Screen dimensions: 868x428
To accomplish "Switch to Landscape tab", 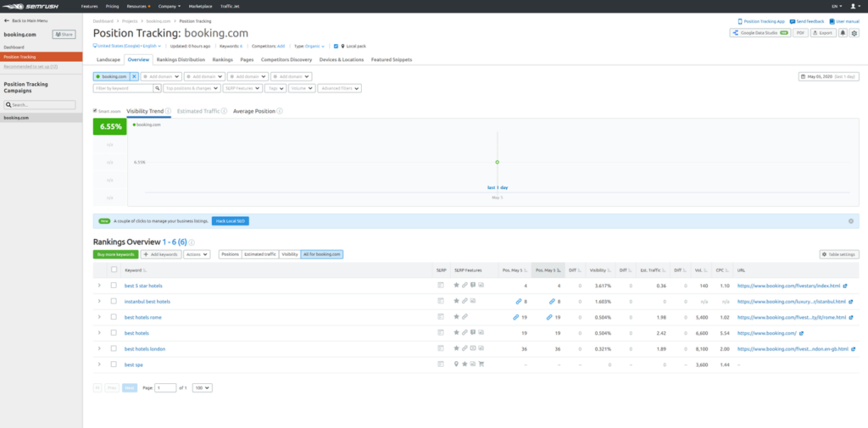I will pos(108,59).
